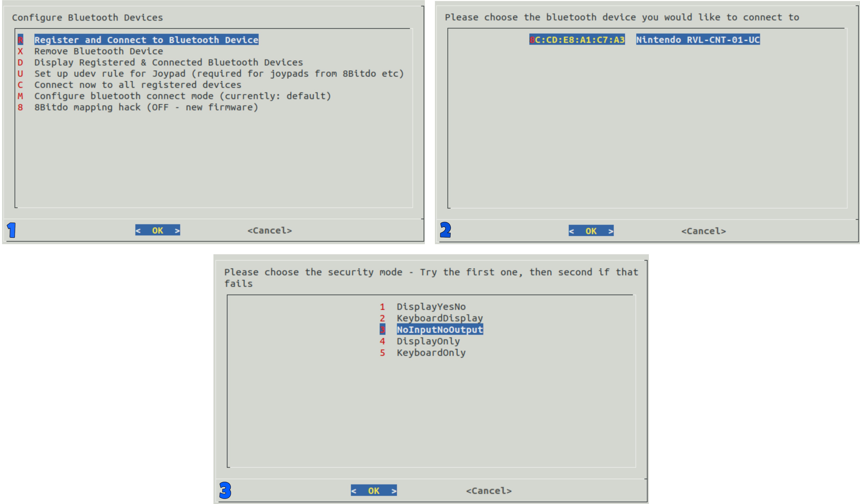Screen dimensions: 860x504
Task: Open Configure bluetooth connect mode option
Action: pos(182,96)
